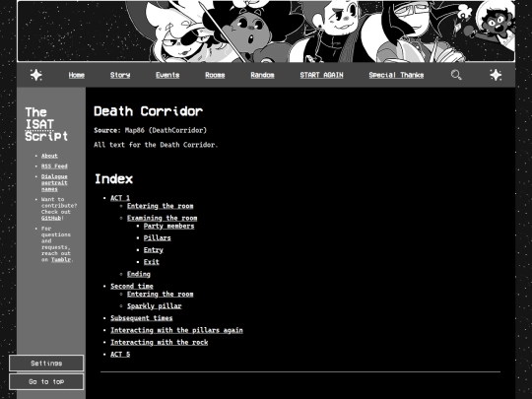Click the Death Corridor heading

click(x=148, y=111)
